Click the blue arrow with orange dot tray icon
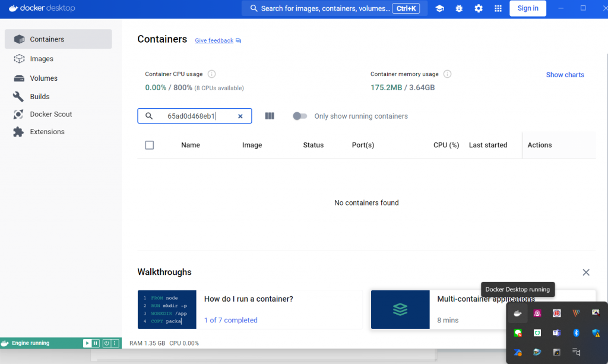The width and height of the screenshot is (608, 364). [x=518, y=352]
